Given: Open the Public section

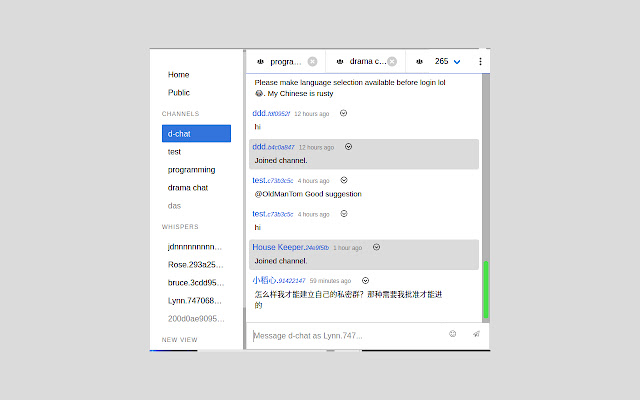Looking at the screenshot, I should [179, 93].
